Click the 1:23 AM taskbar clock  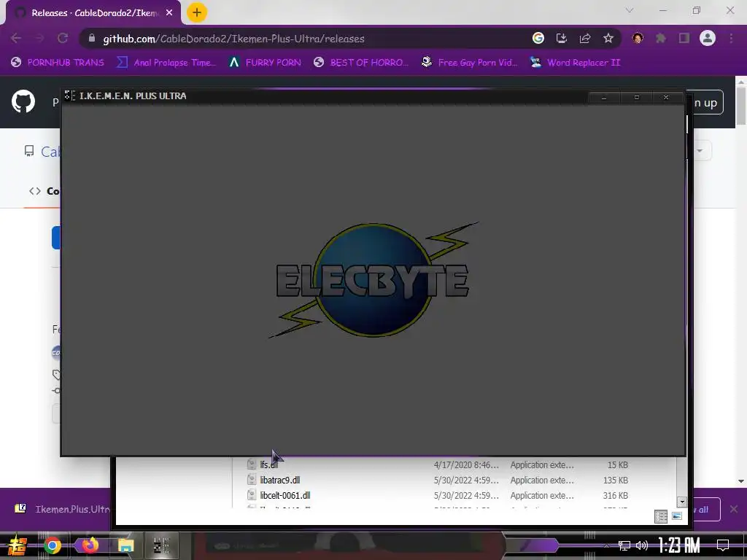click(x=679, y=545)
